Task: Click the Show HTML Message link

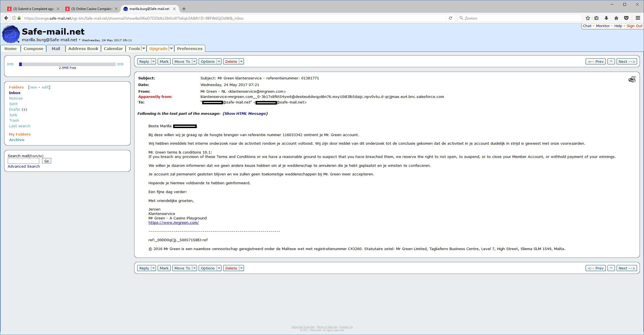Action: click(245, 114)
